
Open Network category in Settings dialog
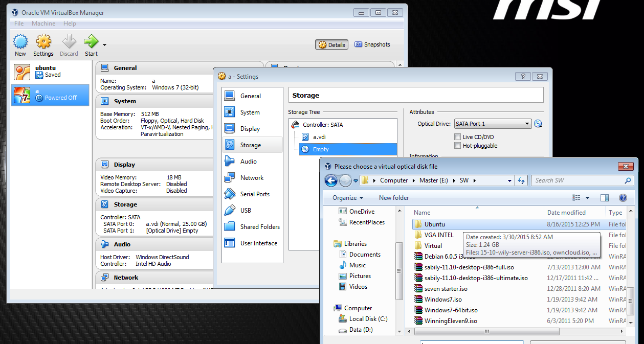pyautogui.click(x=253, y=178)
